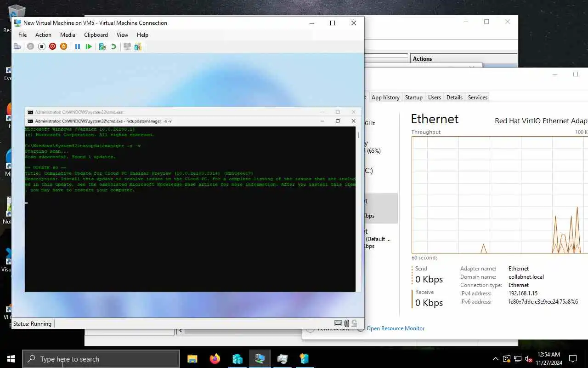Viewport: 588px width, 368px height.
Task: Click the Red Hat VirtIO Ethernet Adapter label
Action: pyautogui.click(x=541, y=121)
